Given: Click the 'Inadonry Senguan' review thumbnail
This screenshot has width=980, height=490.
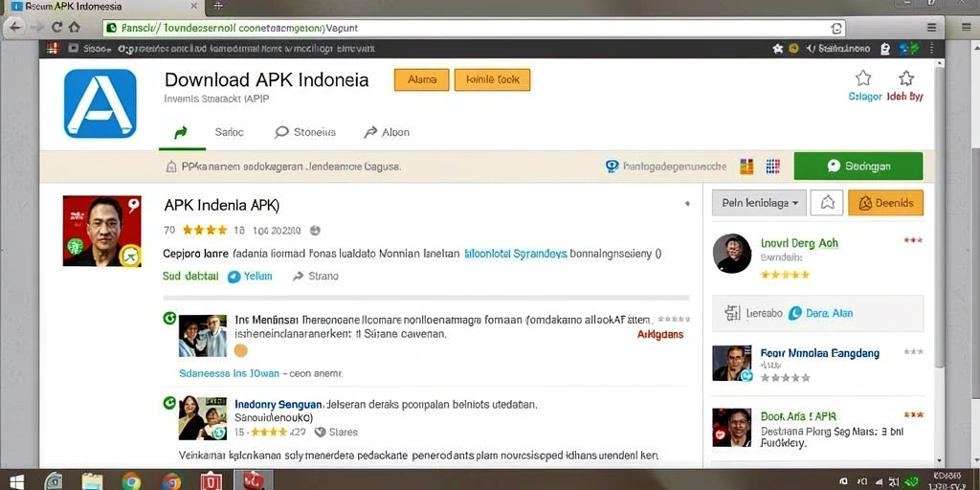Looking at the screenshot, I should point(203,418).
